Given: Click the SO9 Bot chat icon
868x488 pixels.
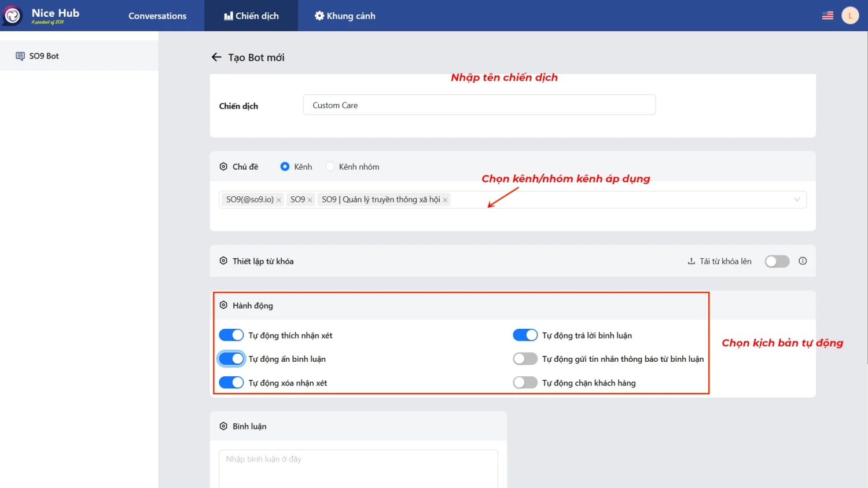Looking at the screenshot, I should click(x=20, y=56).
